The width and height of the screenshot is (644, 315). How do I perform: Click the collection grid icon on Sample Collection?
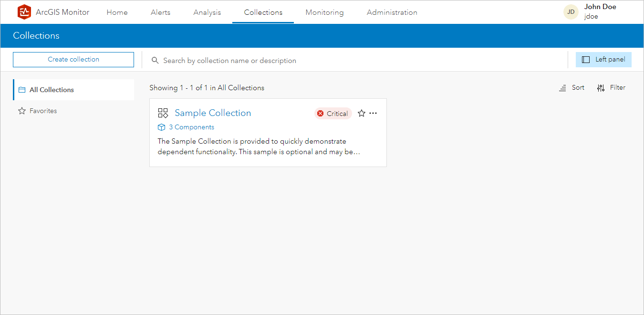[163, 113]
